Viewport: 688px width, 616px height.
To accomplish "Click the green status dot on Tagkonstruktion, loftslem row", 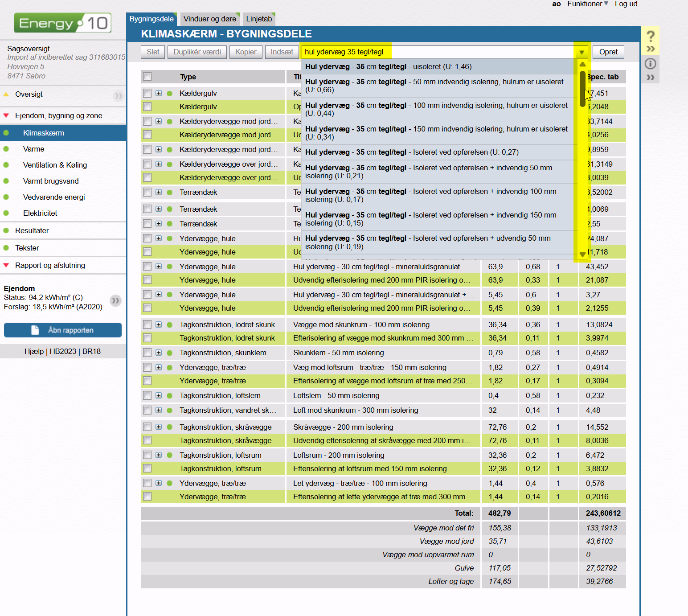I will click(x=170, y=396).
